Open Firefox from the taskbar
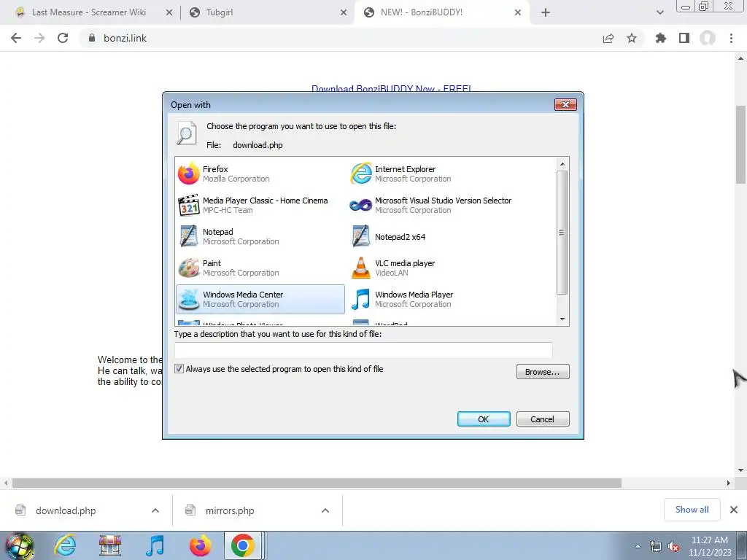This screenshot has height=560, width=747. point(200,545)
